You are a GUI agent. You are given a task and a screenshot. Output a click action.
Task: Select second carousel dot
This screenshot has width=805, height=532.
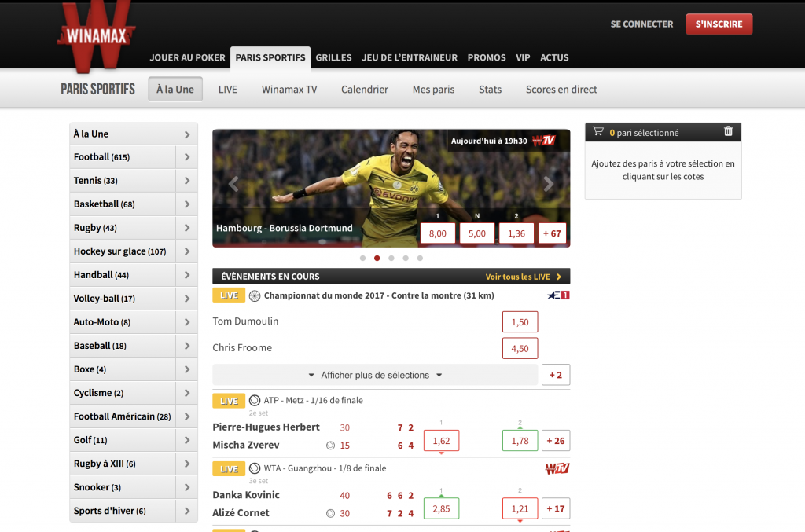[377, 258]
